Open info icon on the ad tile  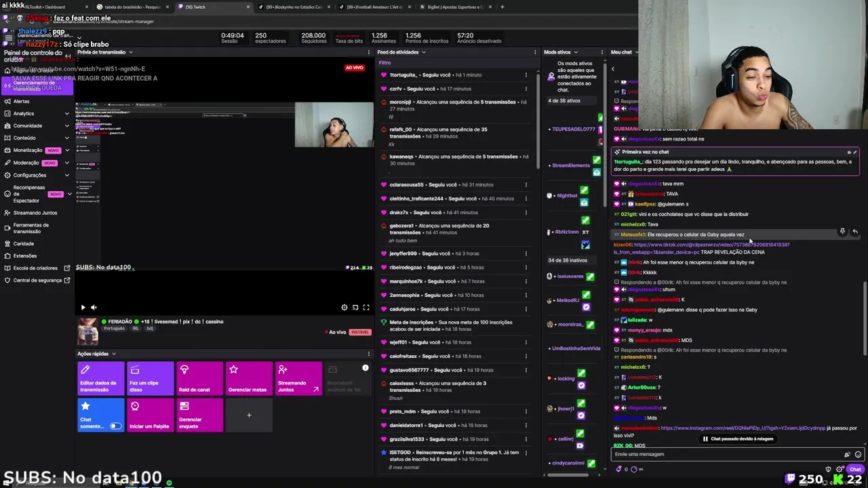point(366,368)
